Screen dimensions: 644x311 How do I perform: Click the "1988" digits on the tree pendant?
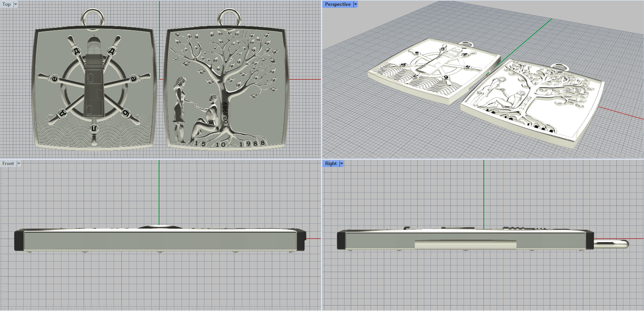point(252,143)
